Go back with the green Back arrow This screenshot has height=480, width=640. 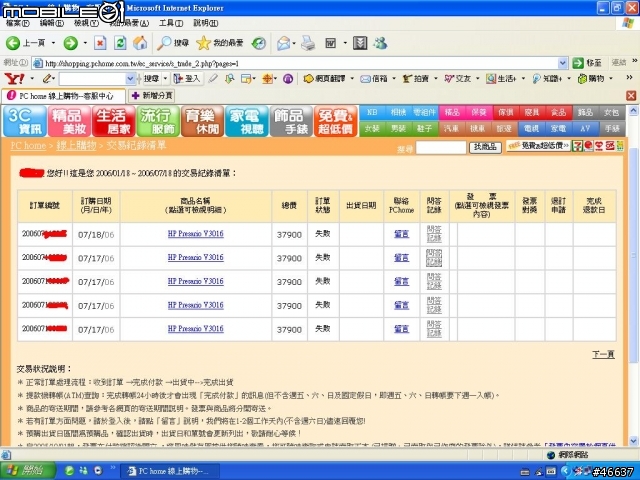tap(13, 43)
